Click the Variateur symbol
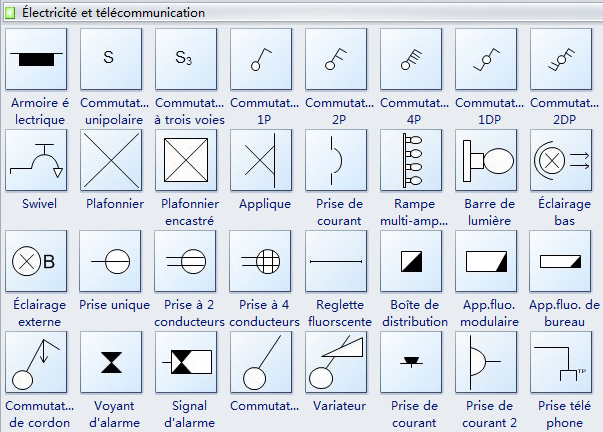The image size is (603, 432). pyautogui.click(x=335, y=362)
